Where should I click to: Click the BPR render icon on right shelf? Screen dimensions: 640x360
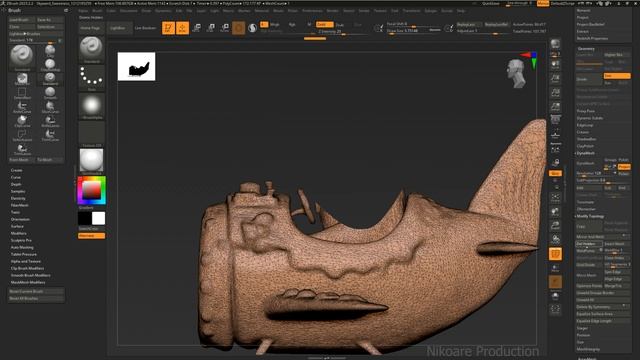point(555,44)
